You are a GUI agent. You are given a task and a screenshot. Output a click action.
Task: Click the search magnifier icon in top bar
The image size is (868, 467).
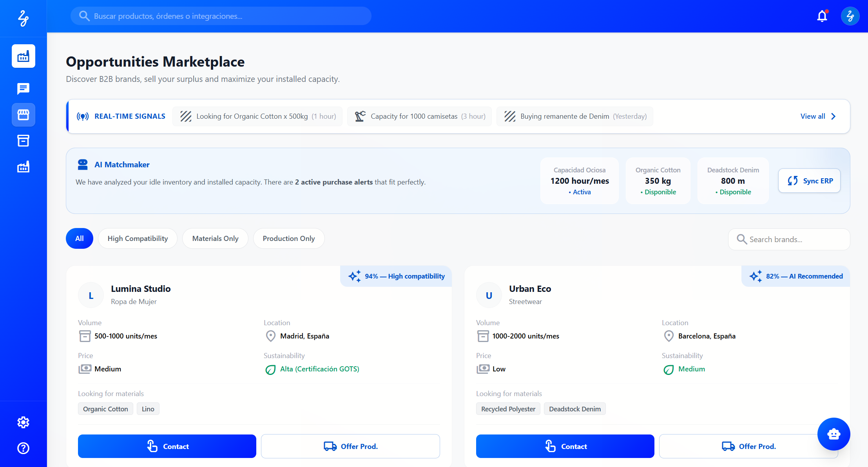[84, 16]
